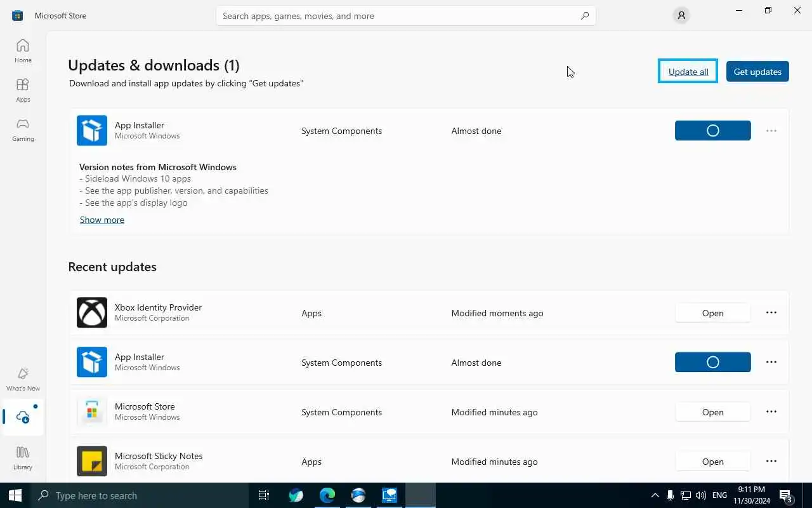Open the Gaming section in sidebar
The width and height of the screenshot is (812, 508).
click(x=23, y=130)
